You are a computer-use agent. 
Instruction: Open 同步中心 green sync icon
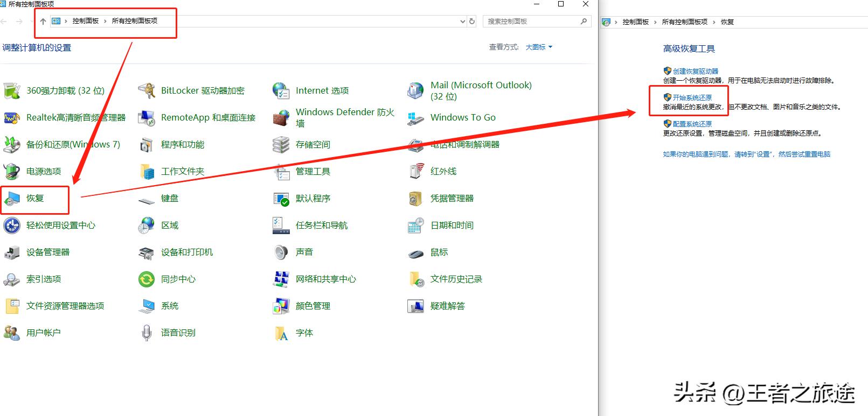(147, 279)
